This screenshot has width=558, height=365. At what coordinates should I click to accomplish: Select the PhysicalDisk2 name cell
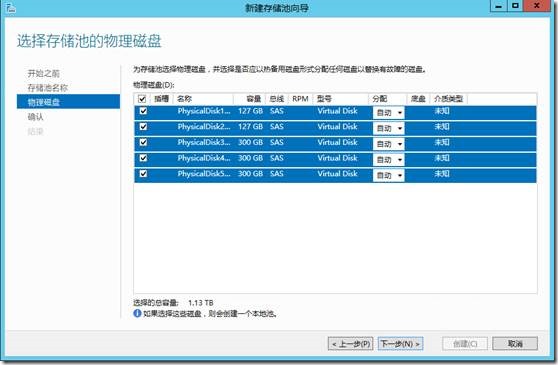click(204, 127)
